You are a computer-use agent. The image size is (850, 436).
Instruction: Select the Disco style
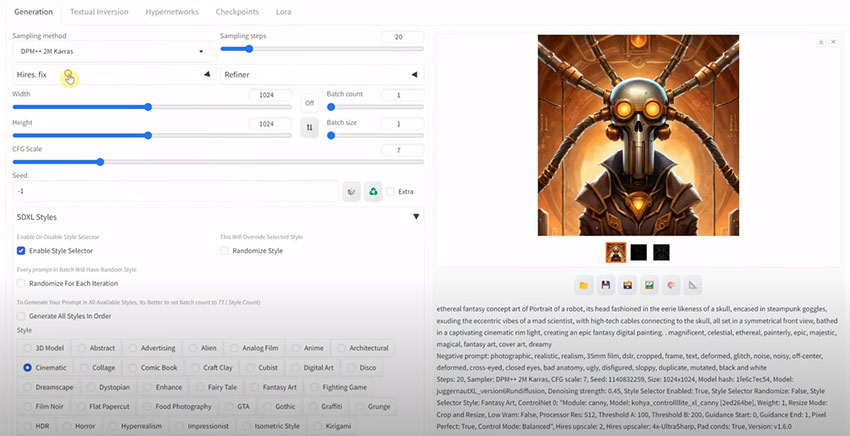(361, 367)
